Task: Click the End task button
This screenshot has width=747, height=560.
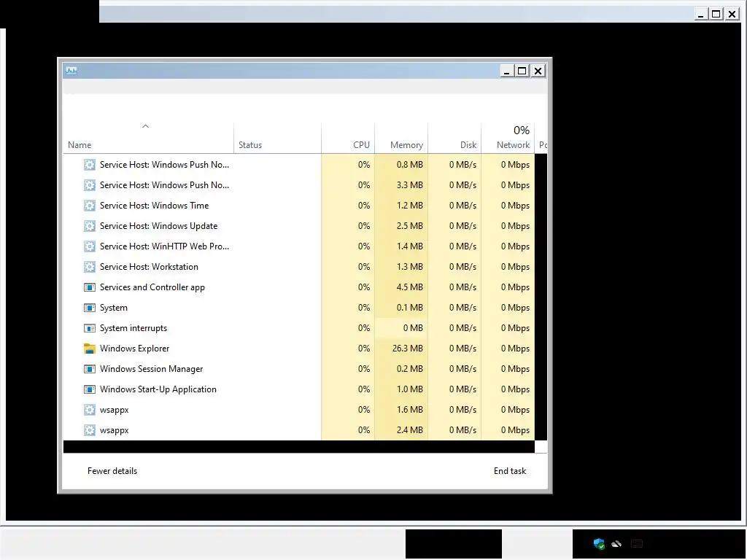Action: 510,471
